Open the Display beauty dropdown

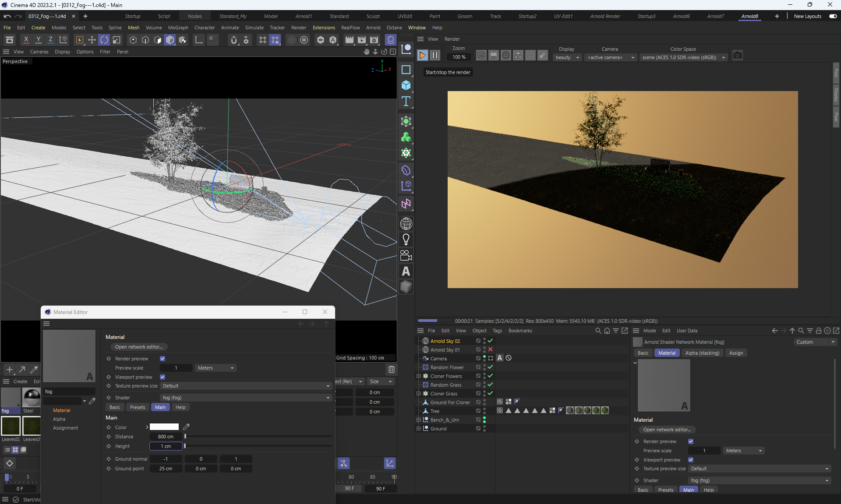(x=567, y=57)
